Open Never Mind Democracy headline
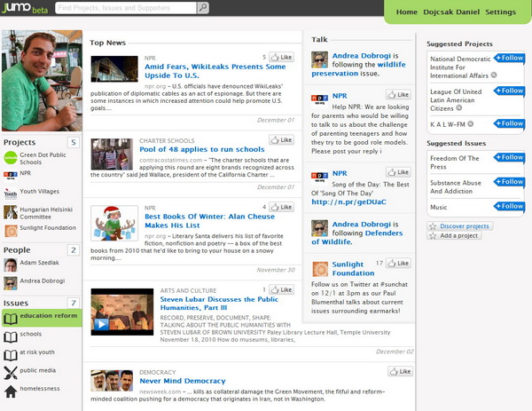Viewport: 532px width, 411px height. (x=183, y=381)
